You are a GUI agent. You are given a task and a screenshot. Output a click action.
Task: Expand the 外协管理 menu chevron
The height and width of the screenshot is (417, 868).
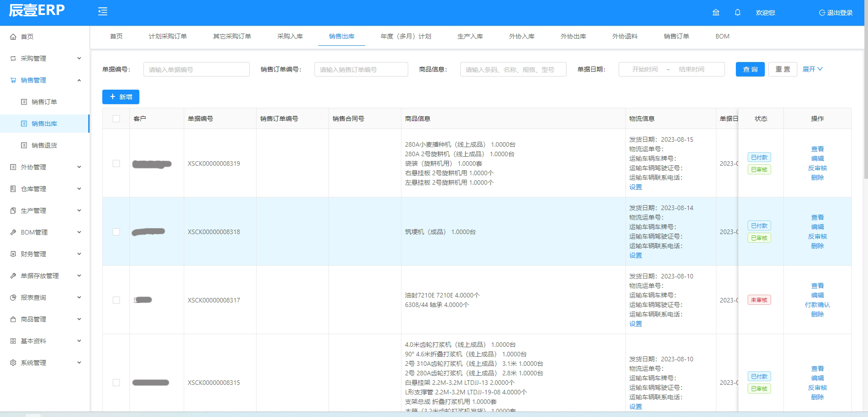(x=79, y=167)
